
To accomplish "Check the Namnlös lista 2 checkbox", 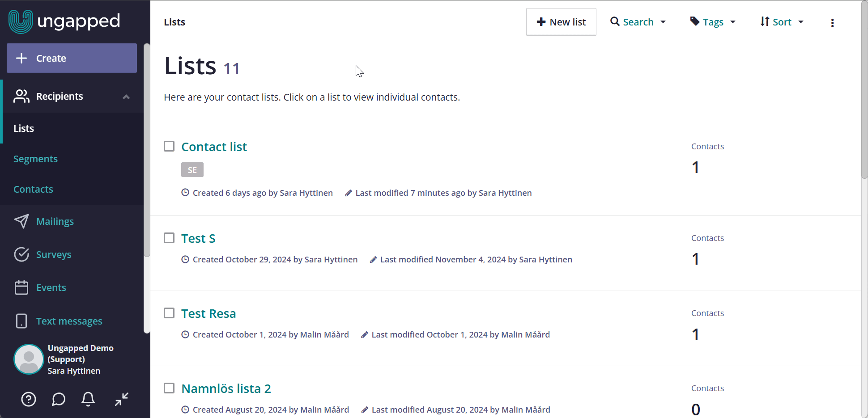I will [169, 388].
